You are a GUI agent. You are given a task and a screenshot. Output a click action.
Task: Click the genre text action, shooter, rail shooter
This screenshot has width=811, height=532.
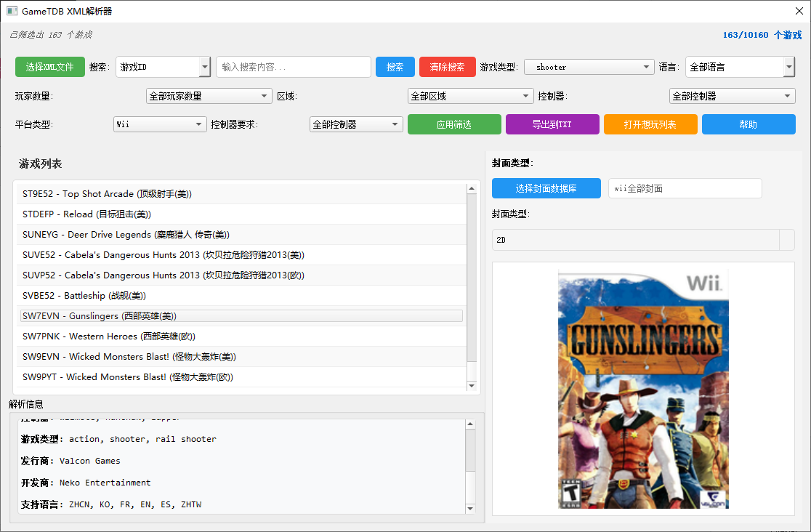142,440
